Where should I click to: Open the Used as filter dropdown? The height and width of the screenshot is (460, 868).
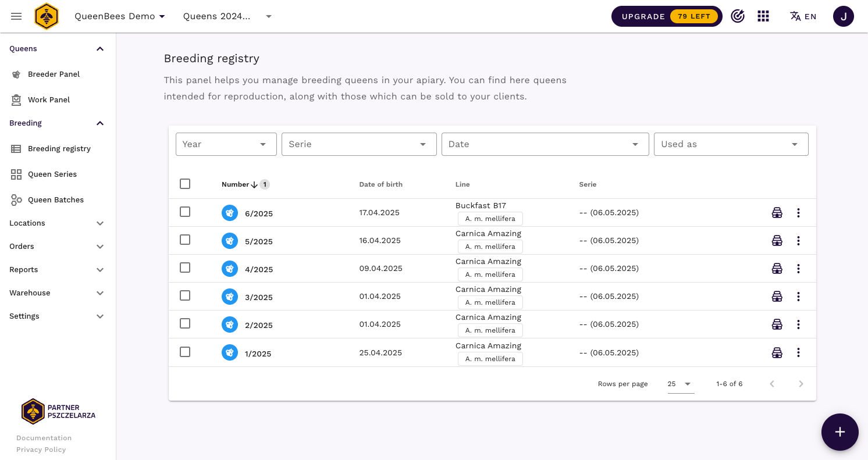click(x=730, y=144)
